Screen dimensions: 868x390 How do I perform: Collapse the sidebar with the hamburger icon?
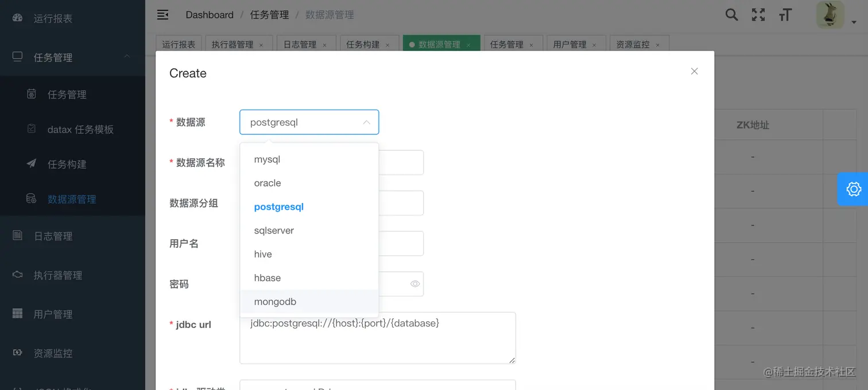pyautogui.click(x=162, y=14)
